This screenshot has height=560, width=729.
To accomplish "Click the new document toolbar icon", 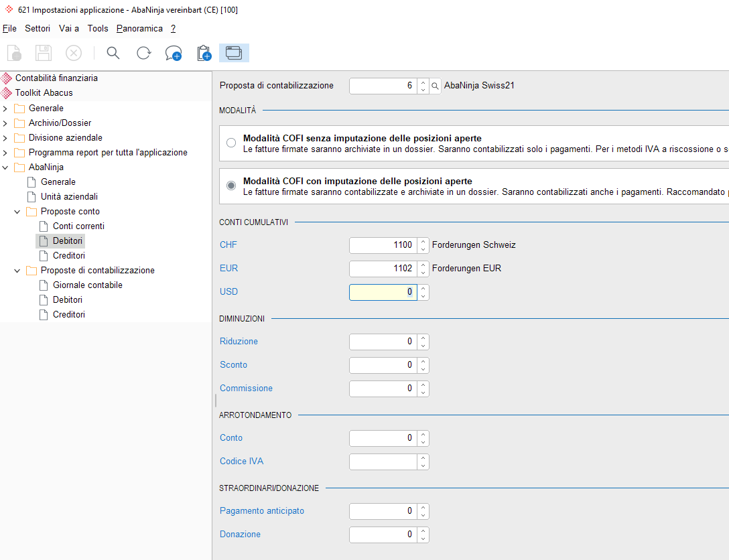I will pos(14,53).
